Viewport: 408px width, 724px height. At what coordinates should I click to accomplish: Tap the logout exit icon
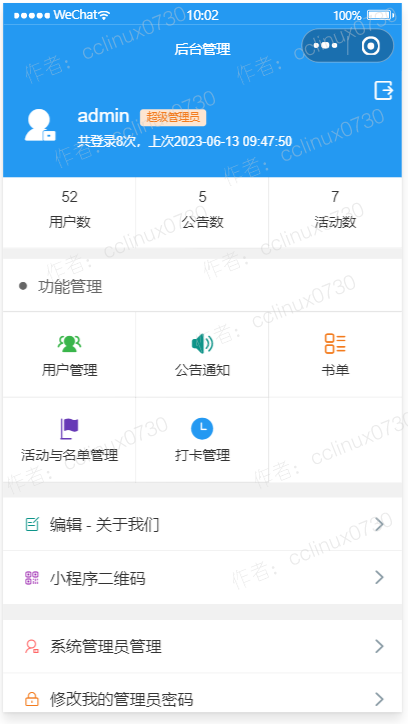383,90
